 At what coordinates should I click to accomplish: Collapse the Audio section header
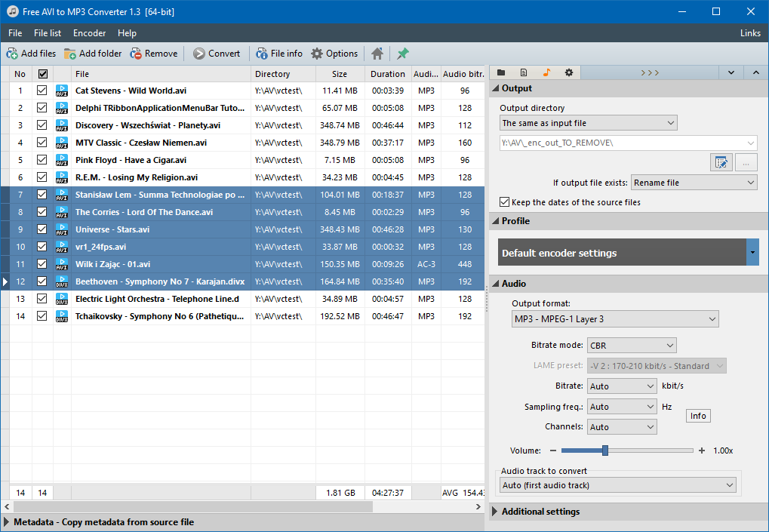pyautogui.click(x=629, y=284)
